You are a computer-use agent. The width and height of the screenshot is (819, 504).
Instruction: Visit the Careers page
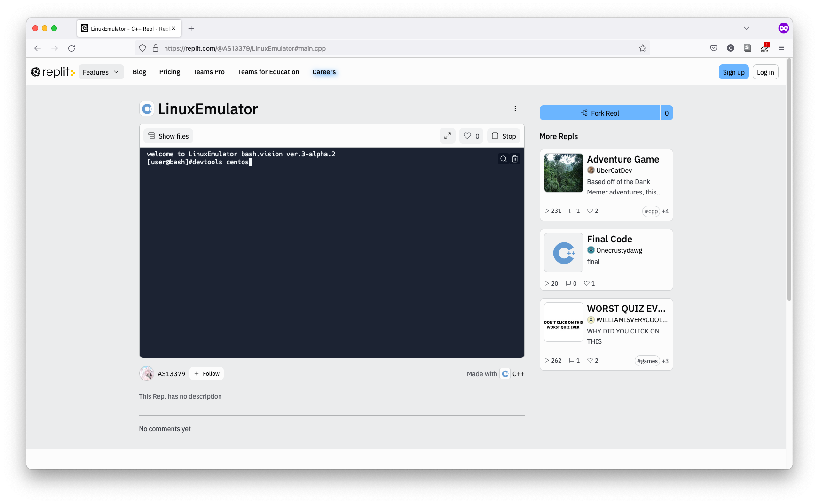[x=324, y=72]
